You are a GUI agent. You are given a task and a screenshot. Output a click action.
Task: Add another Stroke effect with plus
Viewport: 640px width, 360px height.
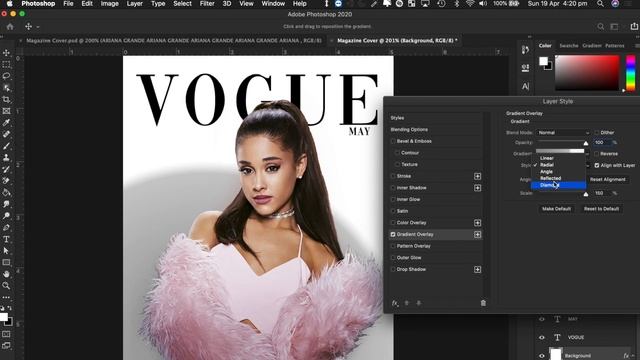(x=477, y=176)
